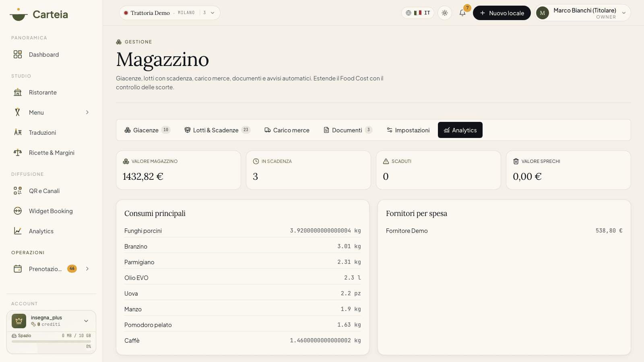Open Prenotazioni calendar item
This screenshot has width=644, height=362.
51,269
